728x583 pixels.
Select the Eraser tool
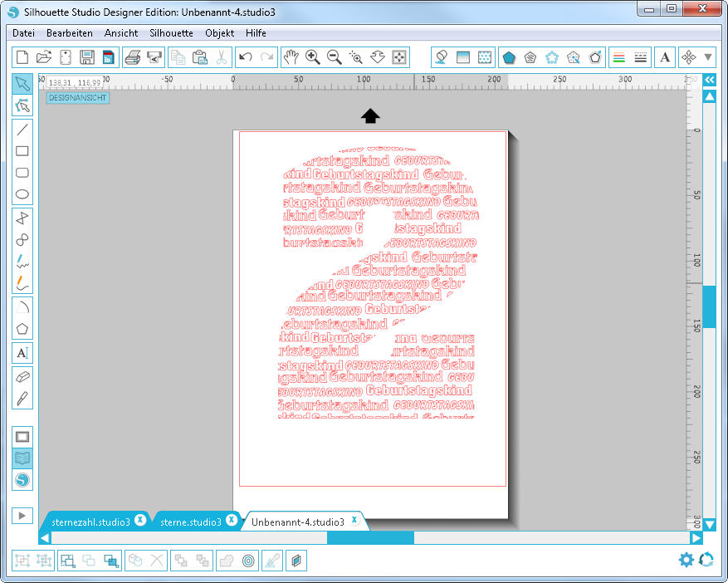point(22,376)
